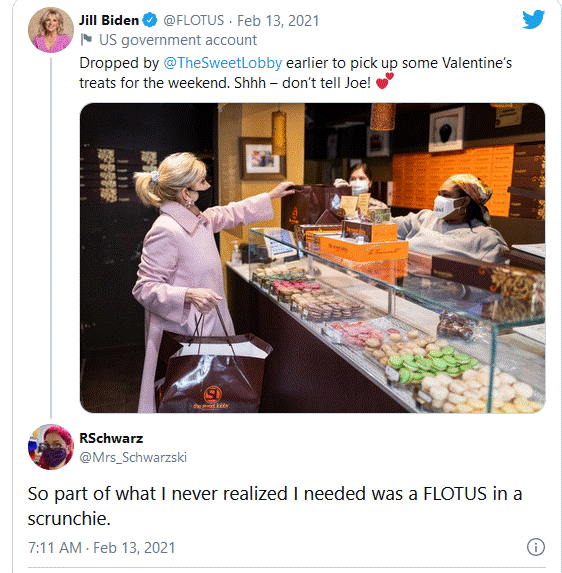Click the tweet text about Valentine's treats
The width and height of the screenshot is (562, 573).
(296, 73)
